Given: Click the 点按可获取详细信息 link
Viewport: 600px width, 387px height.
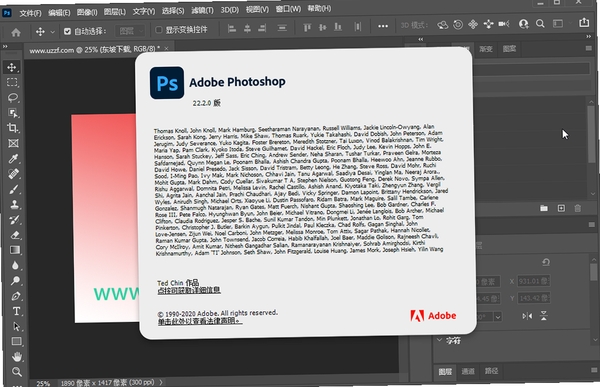Looking at the screenshot, I should (189, 290).
